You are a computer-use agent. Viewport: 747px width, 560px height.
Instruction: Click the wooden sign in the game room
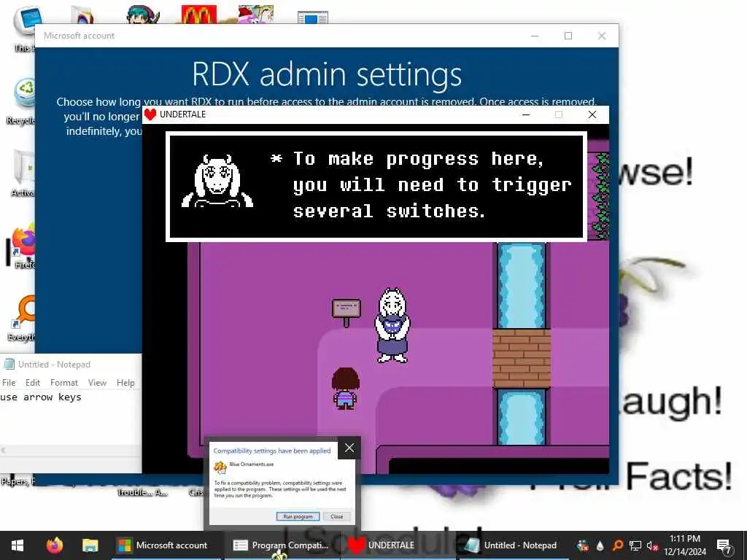click(x=347, y=312)
